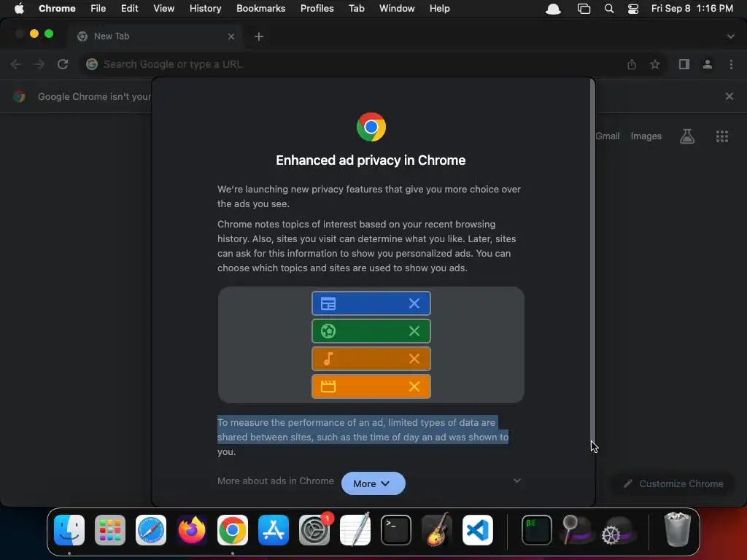Close the New Tab tab
The width and height of the screenshot is (747, 560).
tap(231, 36)
